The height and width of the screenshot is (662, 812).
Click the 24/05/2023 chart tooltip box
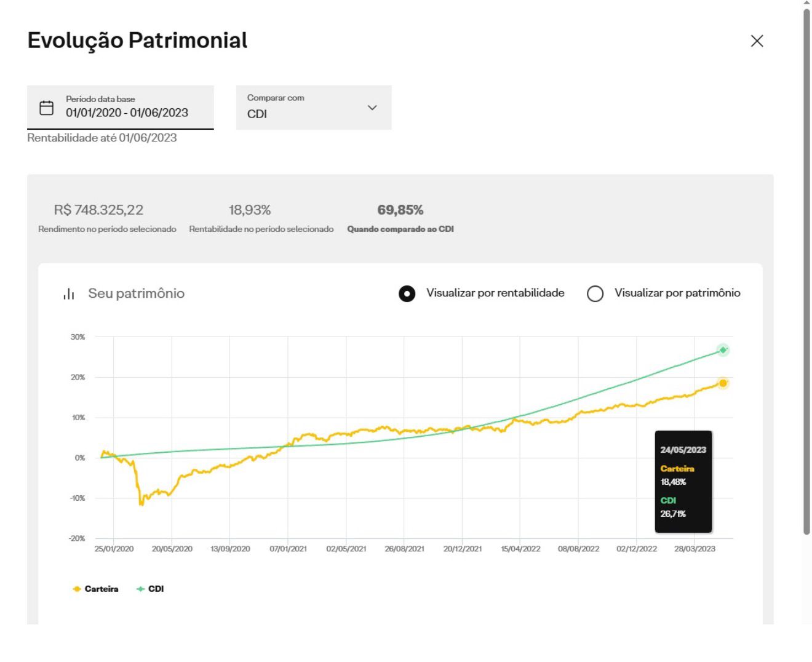(x=683, y=481)
